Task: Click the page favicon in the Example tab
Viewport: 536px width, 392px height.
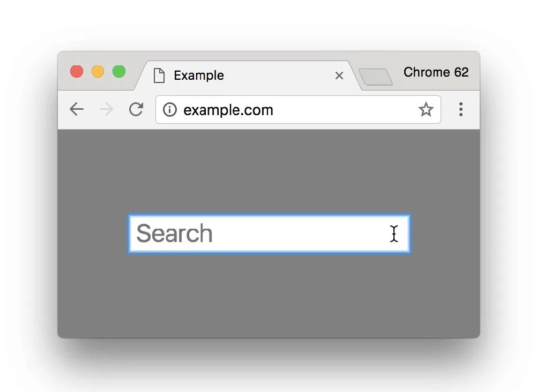Action: (159, 76)
